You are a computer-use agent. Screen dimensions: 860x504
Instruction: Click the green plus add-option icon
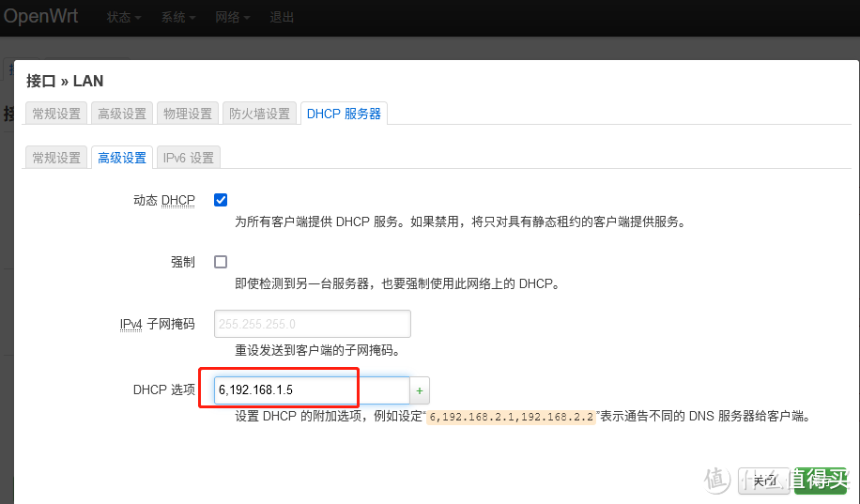(x=420, y=390)
